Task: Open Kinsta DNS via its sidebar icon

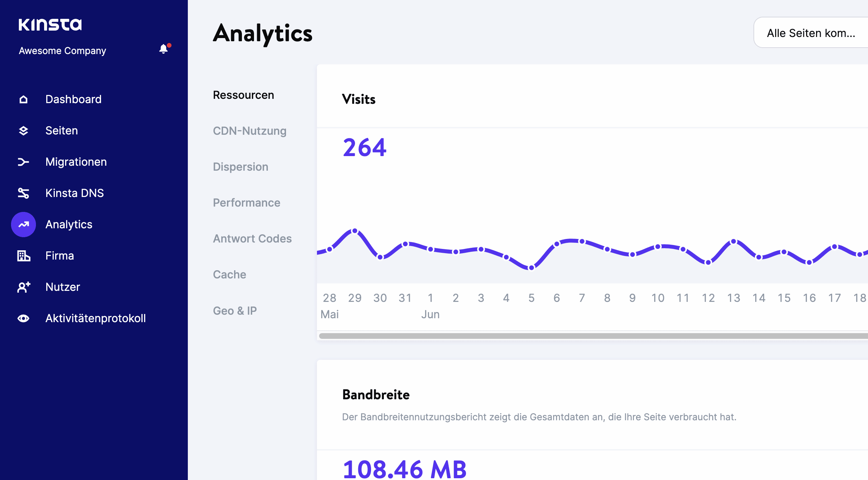Action: coord(23,193)
